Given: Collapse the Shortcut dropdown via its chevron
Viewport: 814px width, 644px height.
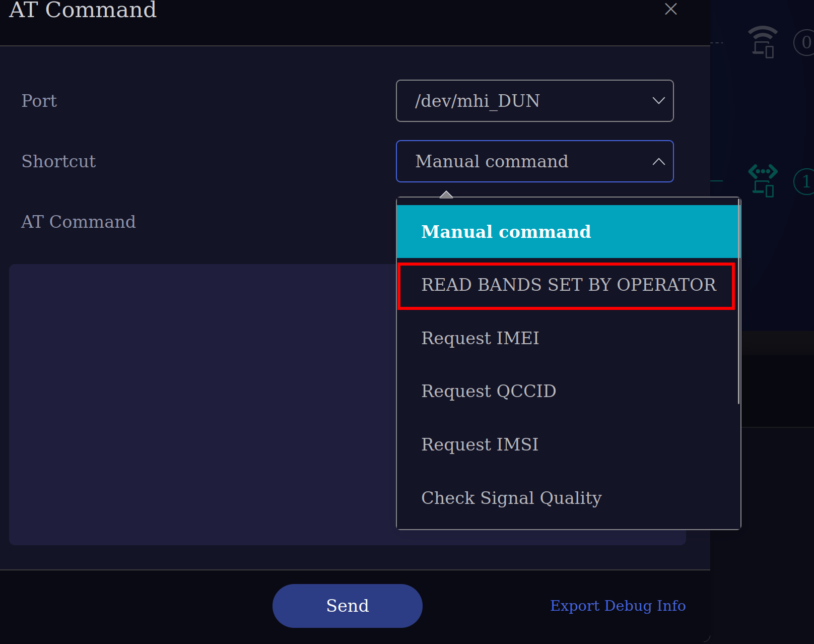Looking at the screenshot, I should (658, 162).
